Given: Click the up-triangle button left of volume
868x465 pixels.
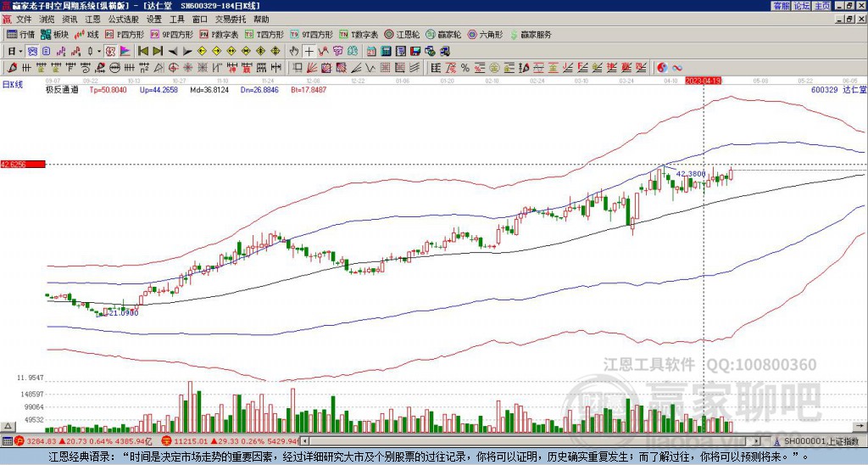Looking at the screenshot, I should [8, 427].
